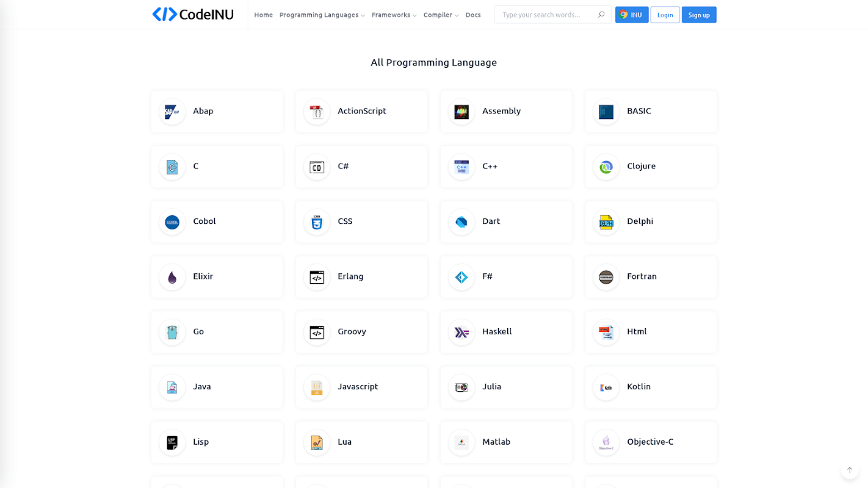Click the scroll-to-top arrow button
This screenshot has width=868, height=488.
(850, 470)
